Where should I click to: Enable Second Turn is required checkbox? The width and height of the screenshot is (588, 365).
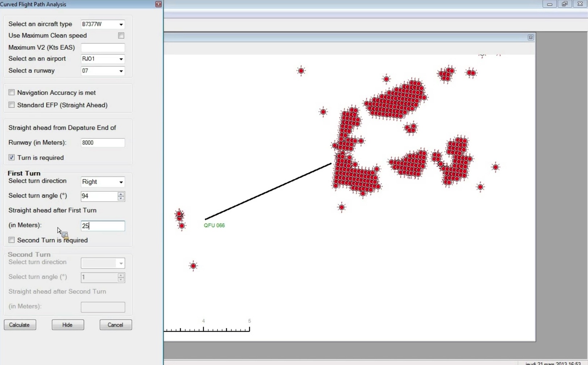click(x=12, y=240)
